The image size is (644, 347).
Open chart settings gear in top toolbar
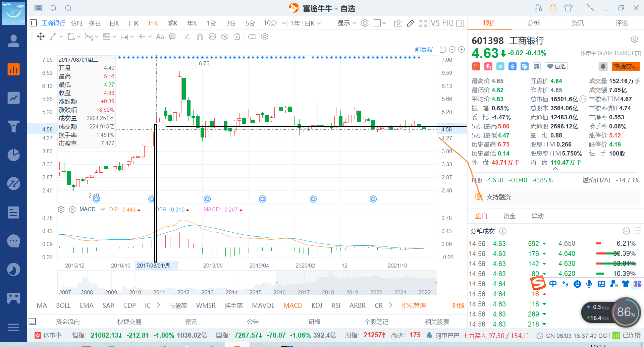pos(365,23)
